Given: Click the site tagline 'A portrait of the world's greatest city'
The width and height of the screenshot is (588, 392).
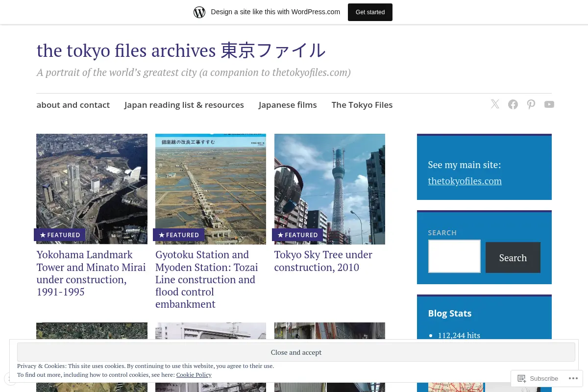Looking at the screenshot, I should coord(194,73).
